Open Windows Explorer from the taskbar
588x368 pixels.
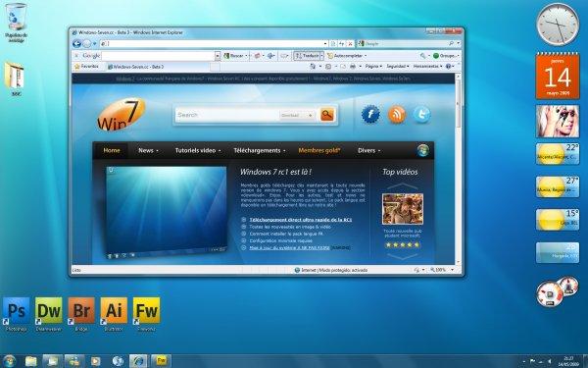tap(31, 361)
